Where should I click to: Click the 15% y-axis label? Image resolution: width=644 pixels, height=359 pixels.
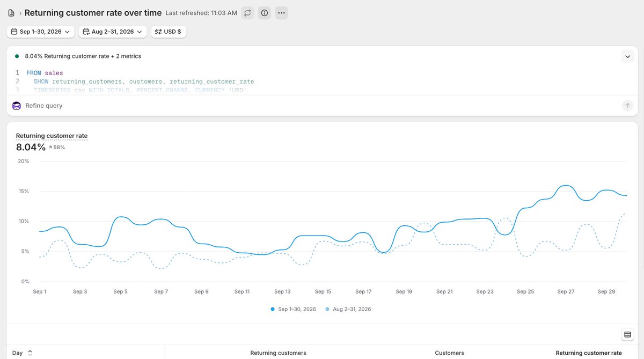(23, 191)
